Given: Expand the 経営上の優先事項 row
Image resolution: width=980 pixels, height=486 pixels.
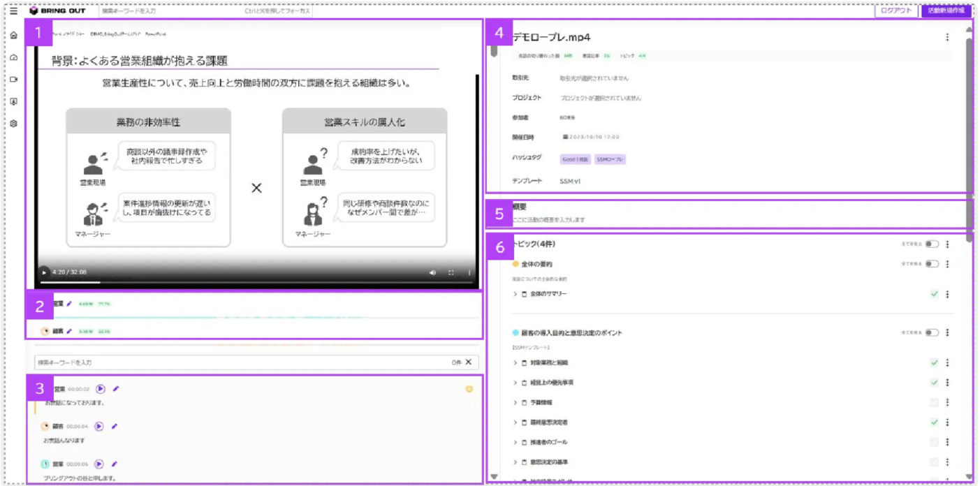Looking at the screenshot, I should click(x=515, y=383).
